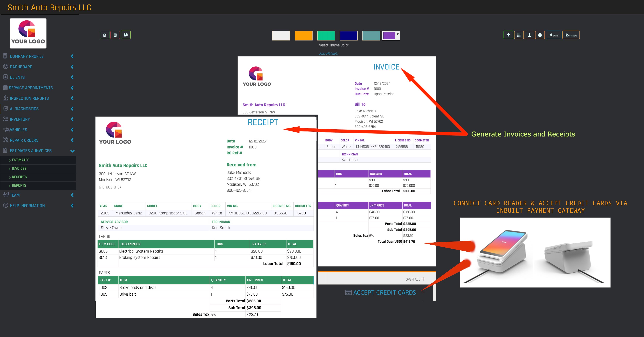Click the Estimates & Invoices document icon
Screen dimensions: 644x337
click(x=5, y=150)
